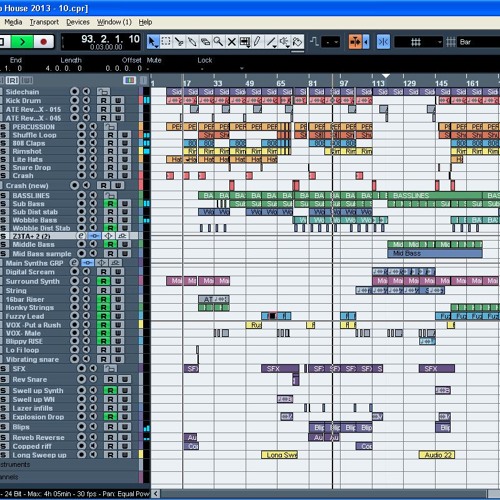
Task: Select the Draw pencil tool
Action: [257, 42]
